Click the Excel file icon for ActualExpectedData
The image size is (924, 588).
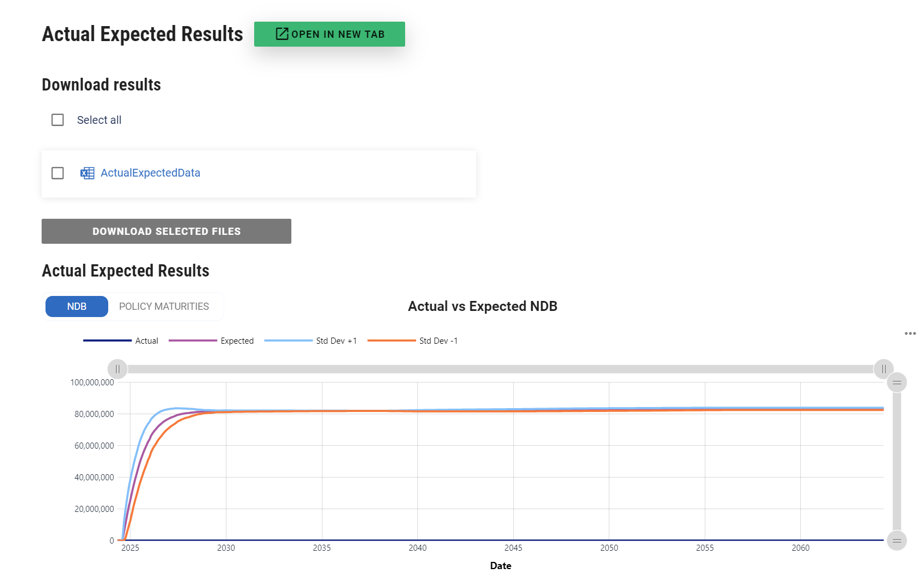[87, 173]
